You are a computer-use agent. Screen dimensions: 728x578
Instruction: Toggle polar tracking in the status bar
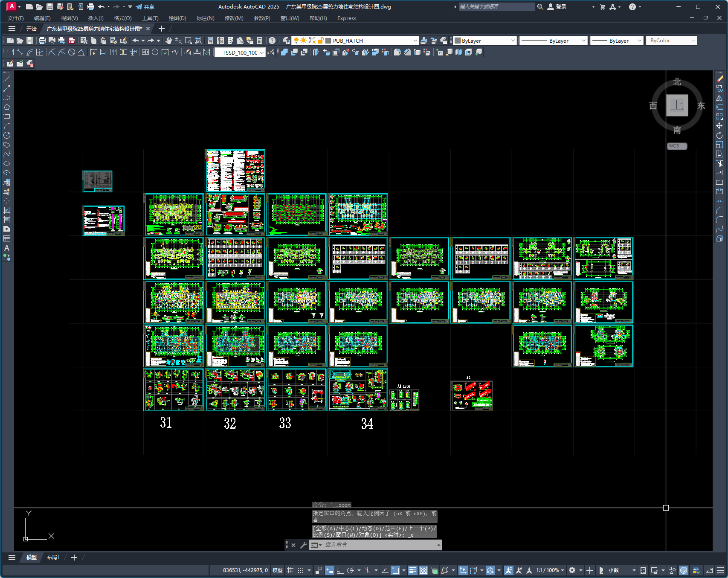tap(351, 570)
